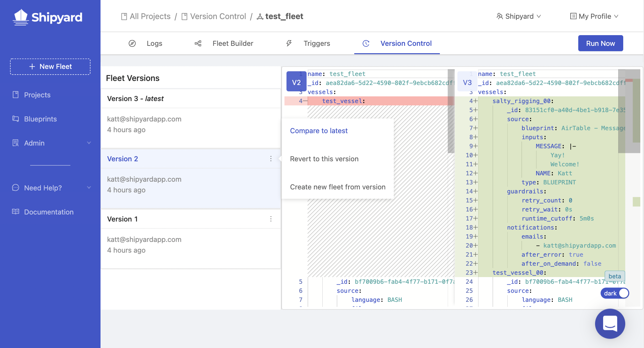The height and width of the screenshot is (348, 644).
Task: Click the Documentation book icon
Action: (15, 212)
